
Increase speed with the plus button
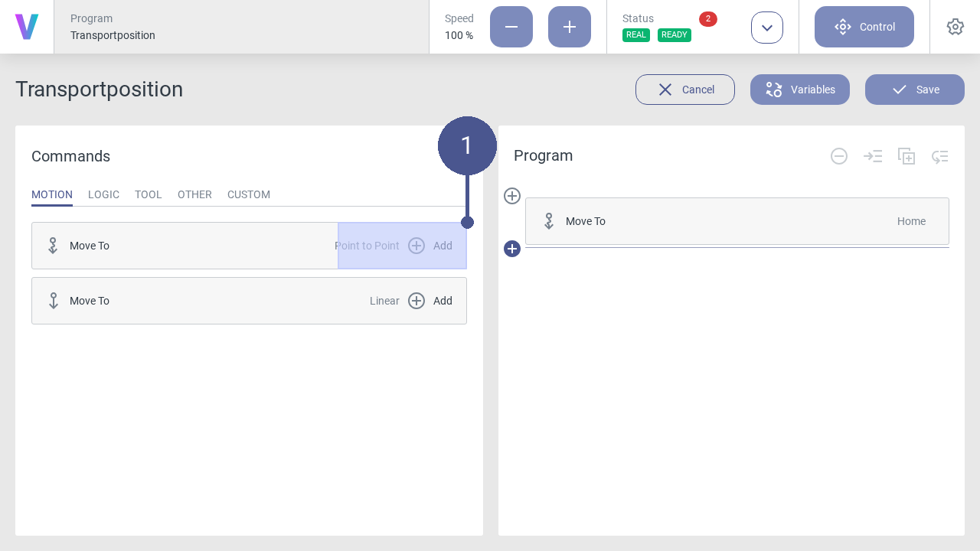[x=570, y=27]
